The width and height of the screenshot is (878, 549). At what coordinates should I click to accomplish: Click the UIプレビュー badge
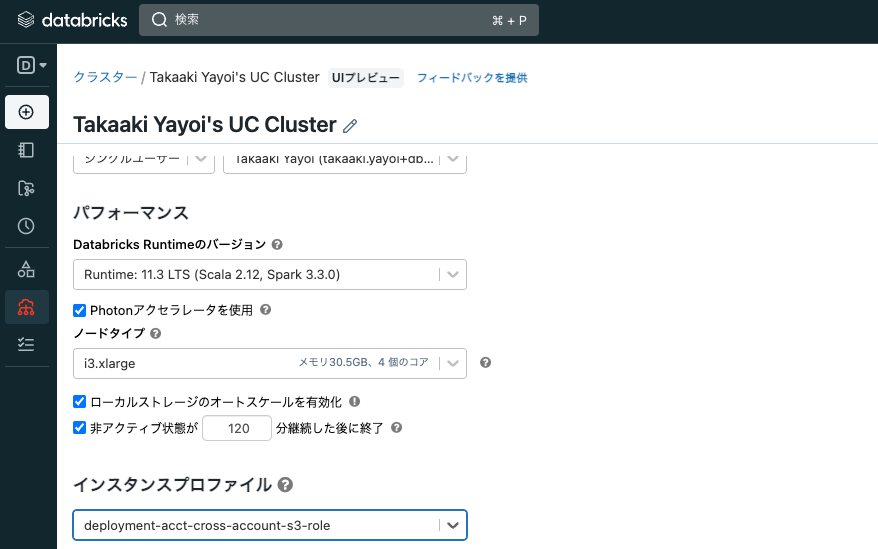tap(366, 78)
